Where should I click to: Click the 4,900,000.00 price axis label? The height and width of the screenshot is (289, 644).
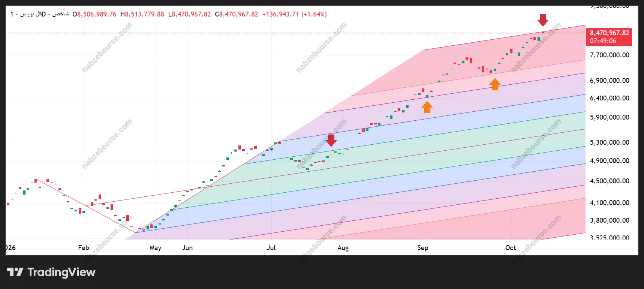point(610,161)
